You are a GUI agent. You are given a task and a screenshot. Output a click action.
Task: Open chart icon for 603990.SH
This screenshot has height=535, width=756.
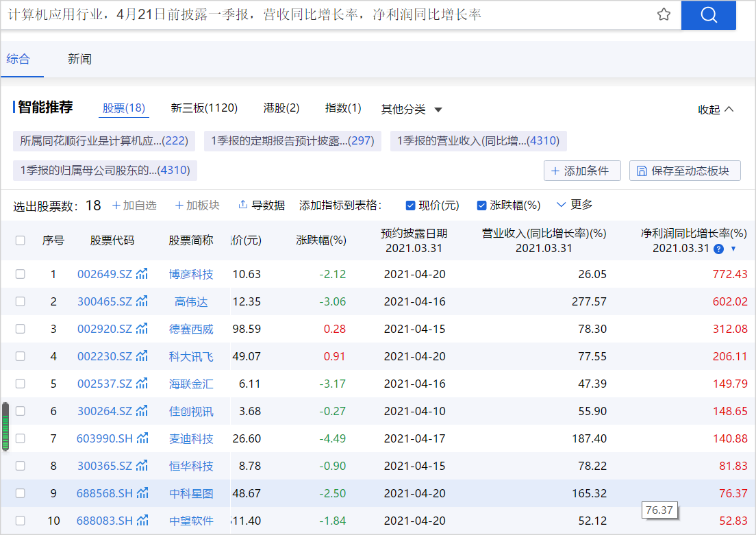[142, 438]
